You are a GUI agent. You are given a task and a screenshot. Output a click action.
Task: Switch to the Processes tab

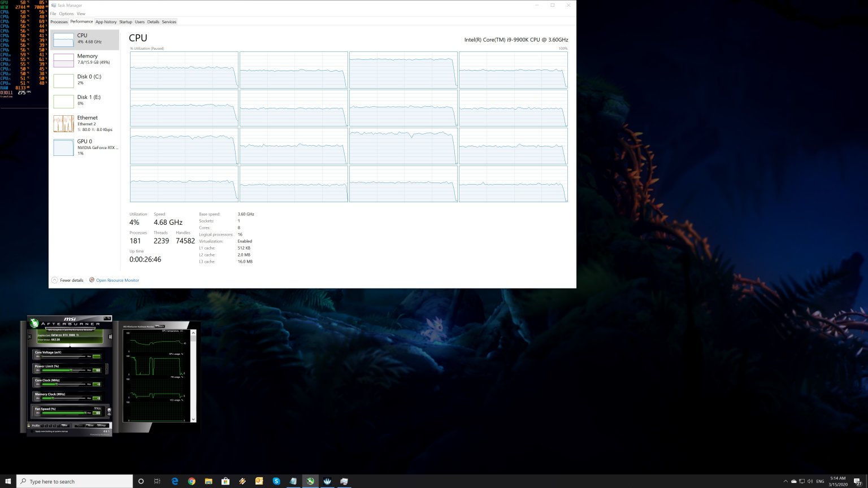coord(59,21)
